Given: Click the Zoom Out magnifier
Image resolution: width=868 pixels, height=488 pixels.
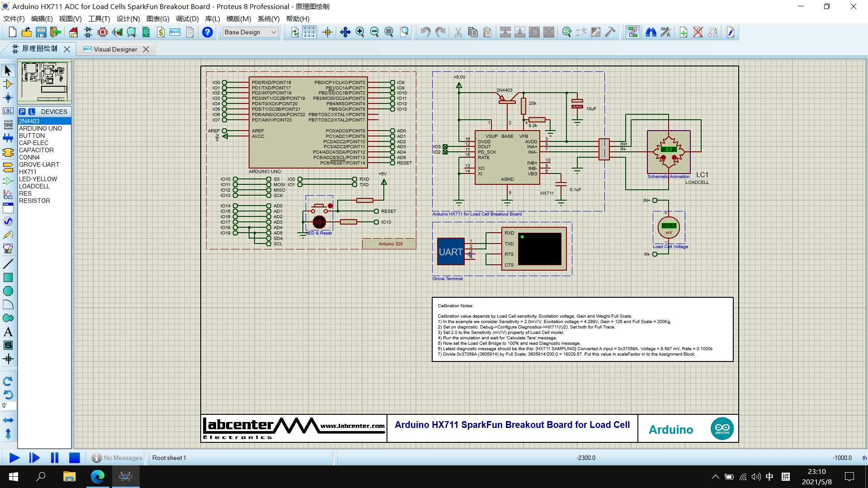Looking at the screenshot, I should tap(374, 32).
